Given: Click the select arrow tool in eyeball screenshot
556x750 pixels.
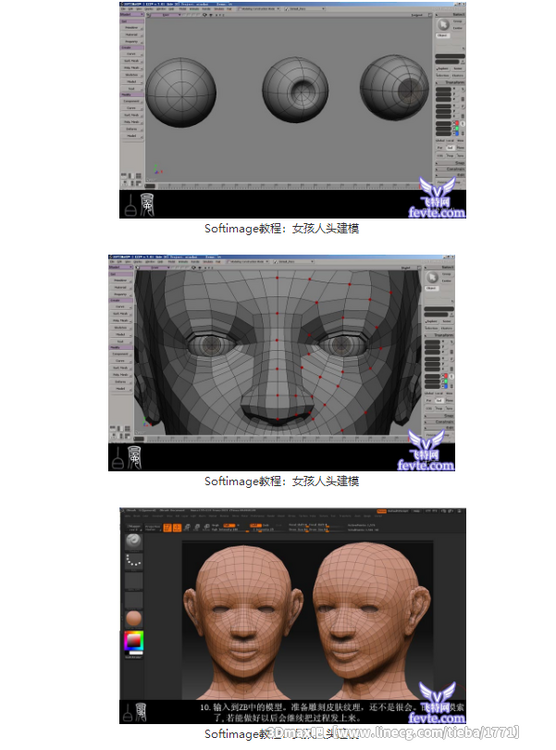Looking at the screenshot, I should (444, 24).
